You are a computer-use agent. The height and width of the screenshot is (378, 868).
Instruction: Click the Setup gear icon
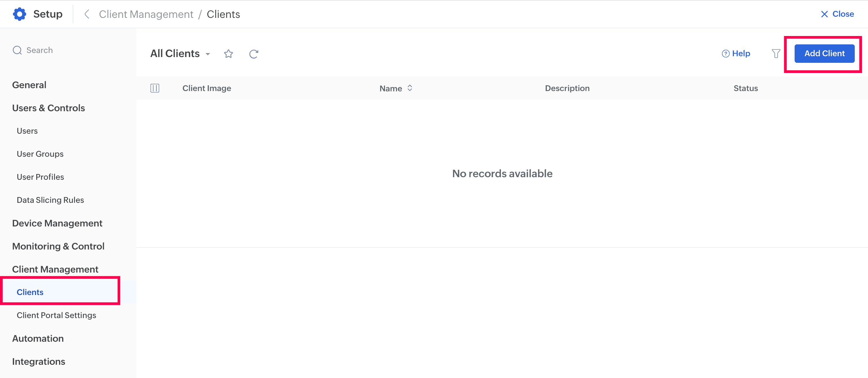(x=19, y=14)
